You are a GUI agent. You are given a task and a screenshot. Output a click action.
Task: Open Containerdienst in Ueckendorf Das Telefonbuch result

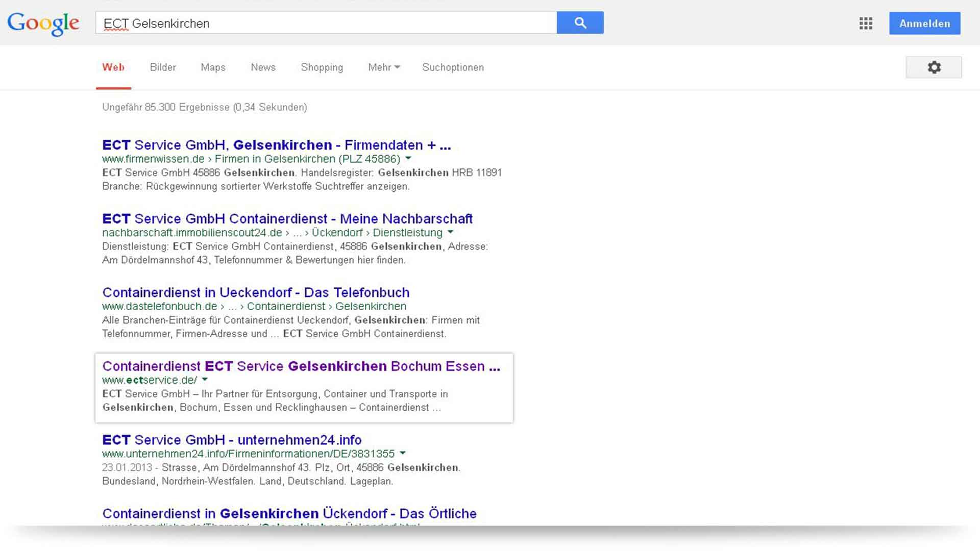256,293
